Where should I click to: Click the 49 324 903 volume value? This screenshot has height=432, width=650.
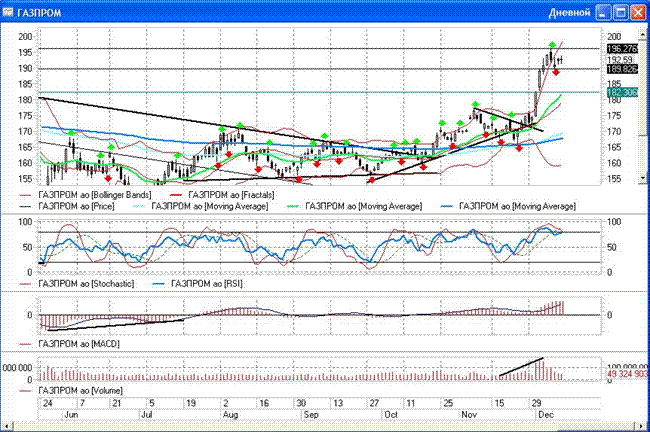point(626,374)
